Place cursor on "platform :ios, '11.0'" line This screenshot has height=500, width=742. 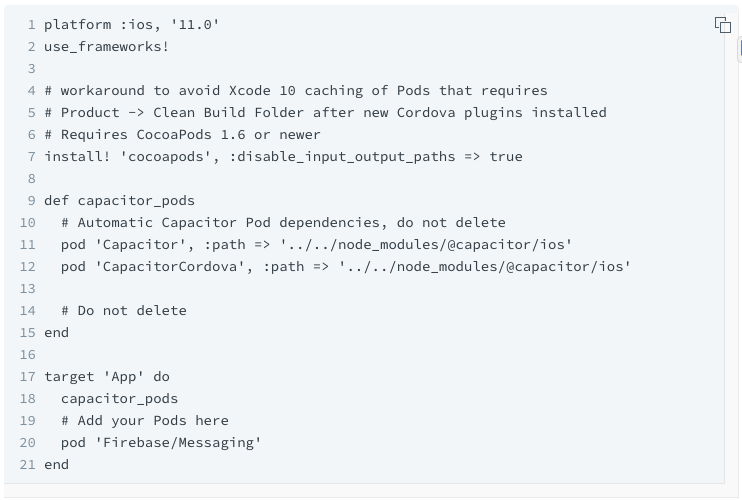pos(131,24)
